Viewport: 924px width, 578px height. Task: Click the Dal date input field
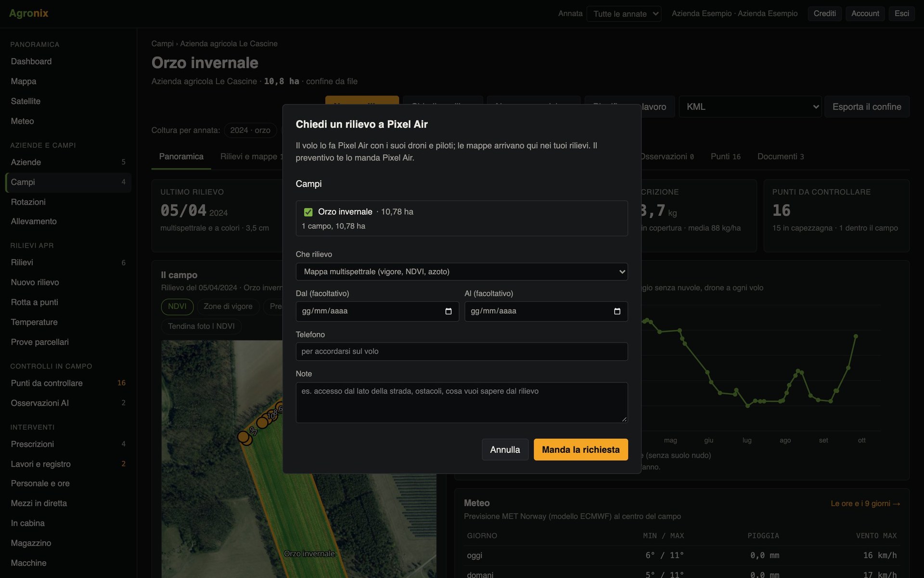pyautogui.click(x=377, y=311)
